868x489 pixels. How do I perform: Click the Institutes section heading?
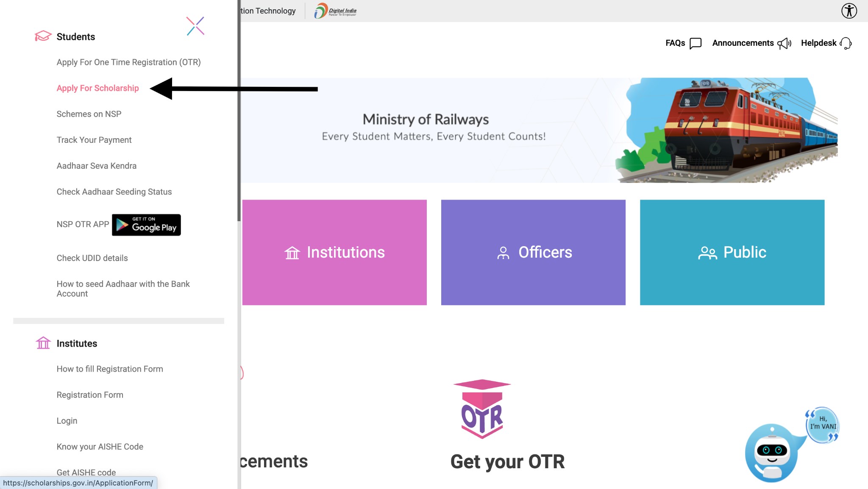pos(77,343)
